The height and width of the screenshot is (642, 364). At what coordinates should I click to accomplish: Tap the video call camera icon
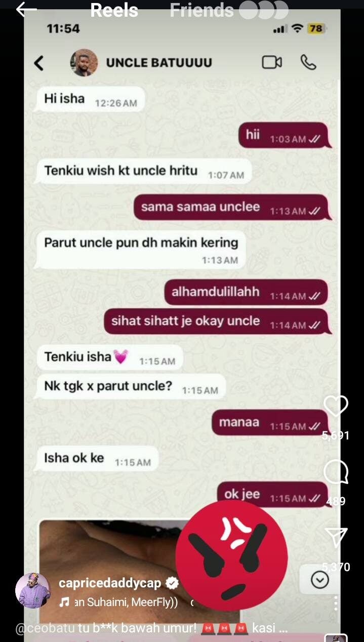[x=272, y=62]
